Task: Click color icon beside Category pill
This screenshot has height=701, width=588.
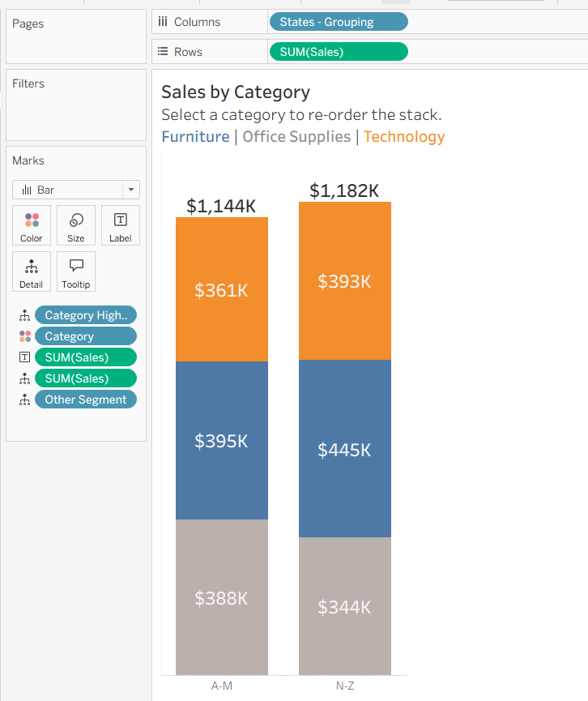Action: pos(25,336)
